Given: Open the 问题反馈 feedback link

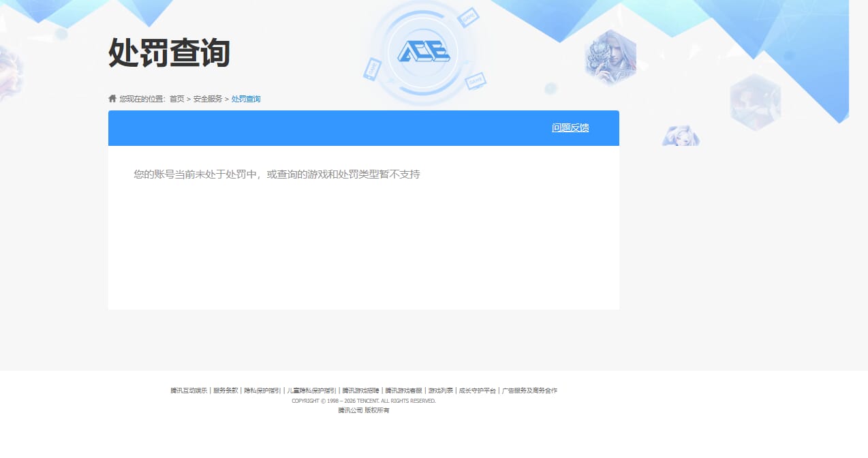Looking at the screenshot, I should (x=570, y=127).
